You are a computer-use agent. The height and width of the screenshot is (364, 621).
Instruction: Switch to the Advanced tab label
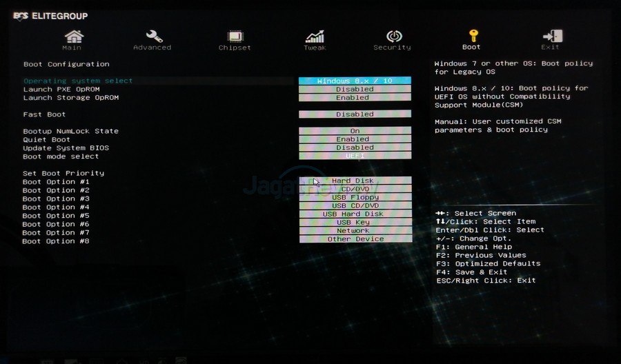coord(152,48)
